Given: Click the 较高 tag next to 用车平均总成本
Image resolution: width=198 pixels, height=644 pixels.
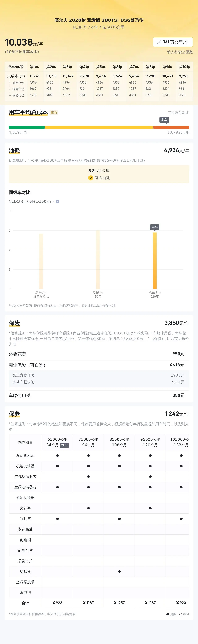Looking at the screenshot, I should click(54, 112).
